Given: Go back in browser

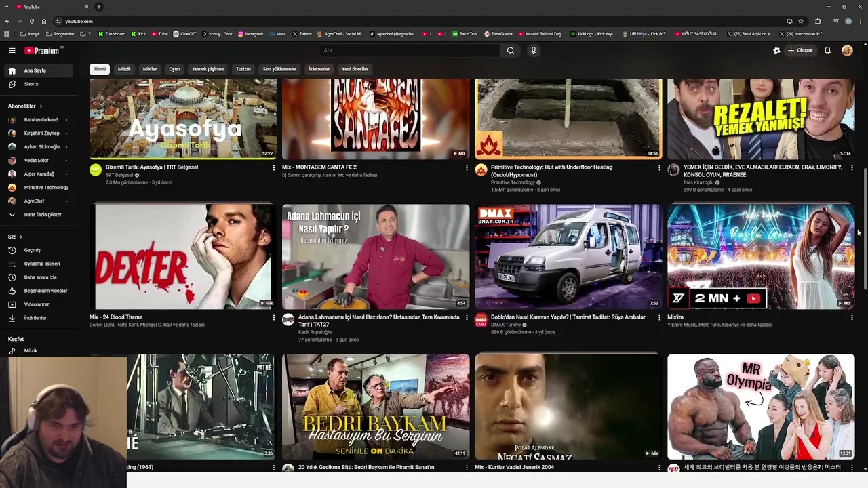Looking at the screenshot, I should coord(7,21).
